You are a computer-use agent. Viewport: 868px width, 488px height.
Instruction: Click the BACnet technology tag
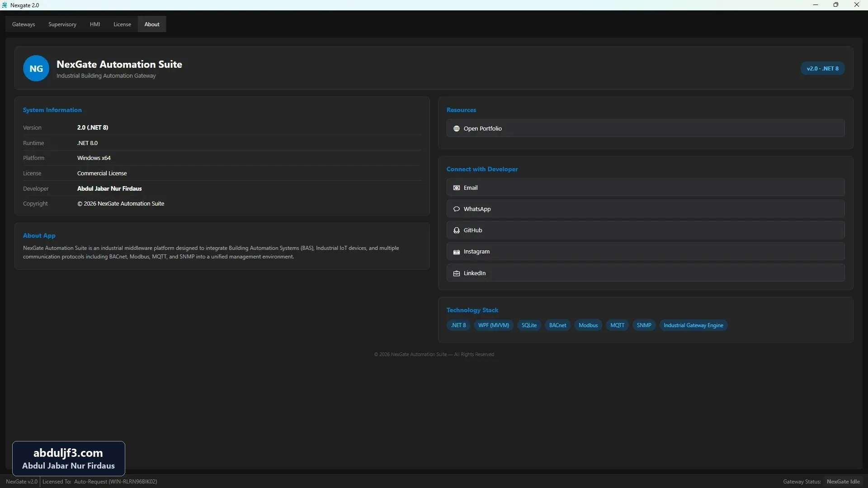coord(557,325)
